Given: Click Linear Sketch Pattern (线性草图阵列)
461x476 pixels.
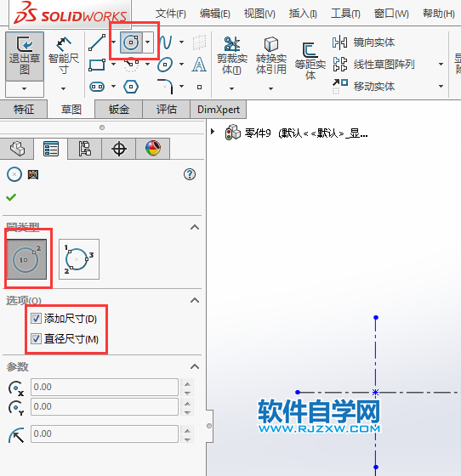Looking at the screenshot, I should 373,65.
